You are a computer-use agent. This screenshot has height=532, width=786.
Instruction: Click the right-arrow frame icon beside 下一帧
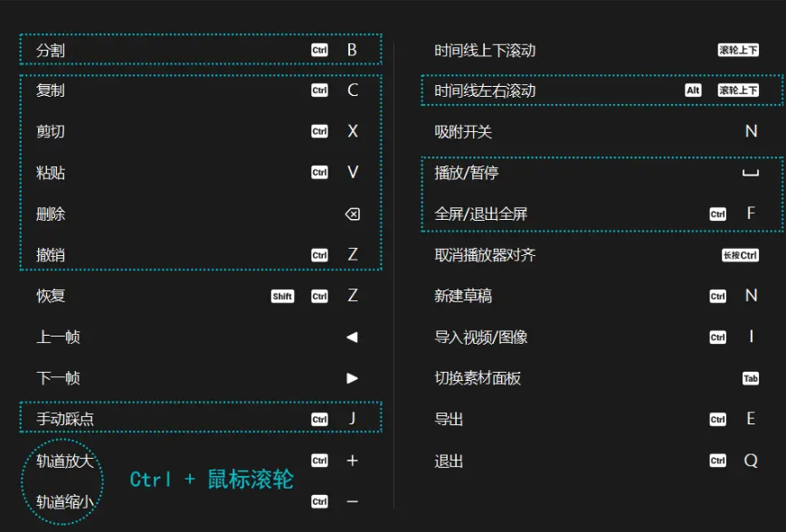pyautogui.click(x=352, y=378)
